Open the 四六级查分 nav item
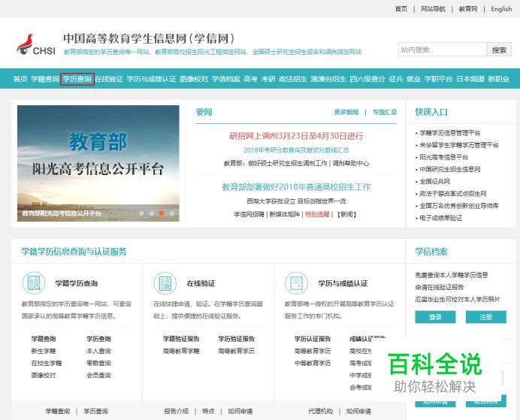520x420 pixels. pyautogui.click(x=367, y=79)
